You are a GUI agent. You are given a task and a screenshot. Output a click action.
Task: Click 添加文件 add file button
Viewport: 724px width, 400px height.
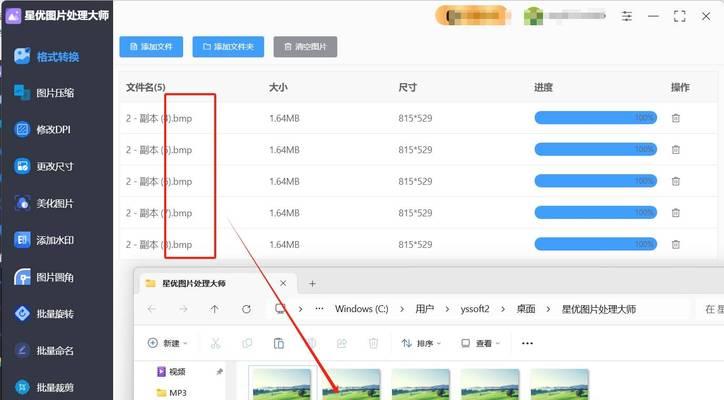151,47
